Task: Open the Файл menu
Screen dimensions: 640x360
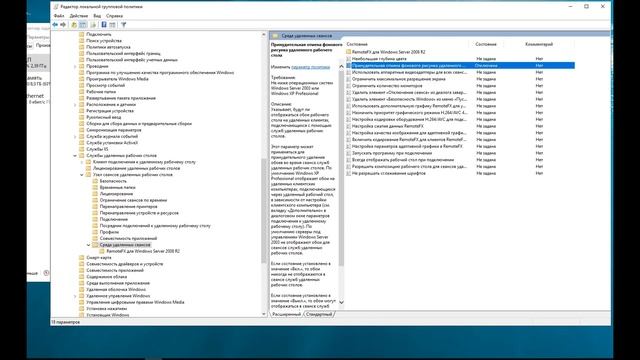Action: tap(59, 16)
